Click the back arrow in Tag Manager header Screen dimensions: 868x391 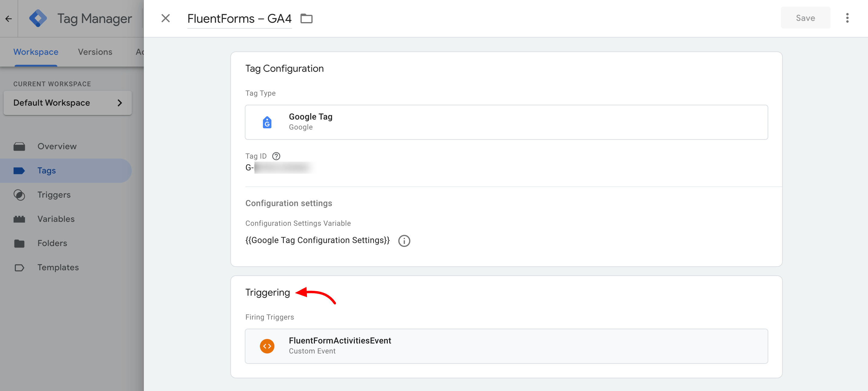point(9,18)
